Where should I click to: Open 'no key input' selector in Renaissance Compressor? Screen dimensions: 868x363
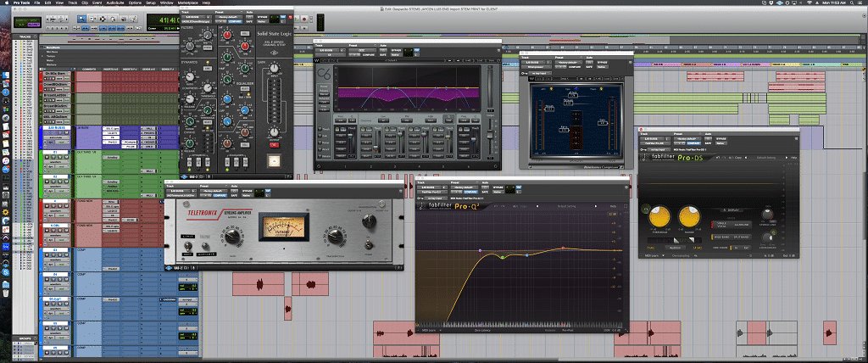point(540,73)
